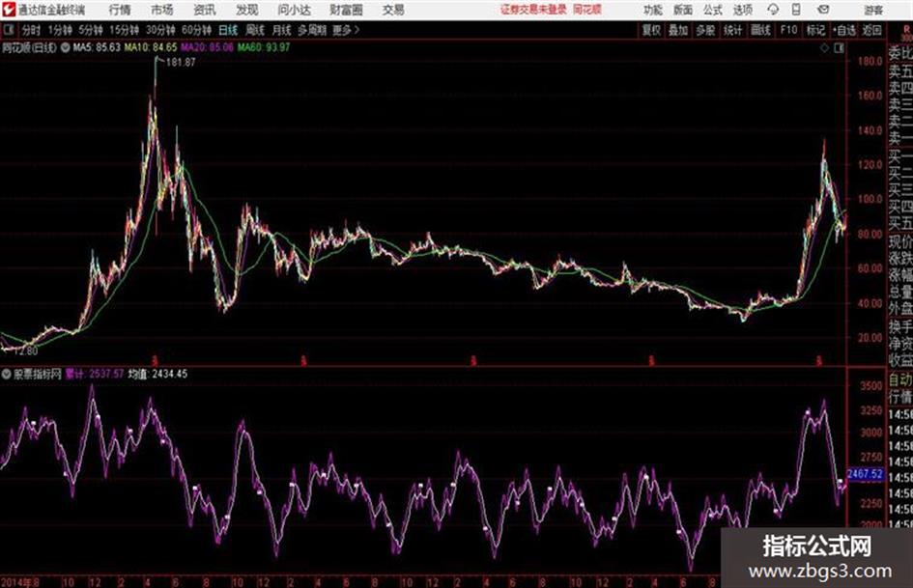Screen dimensions: 913x588
Task: Switch to 月线 monthly period
Action: pyautogui.click(x=282, y=30)
